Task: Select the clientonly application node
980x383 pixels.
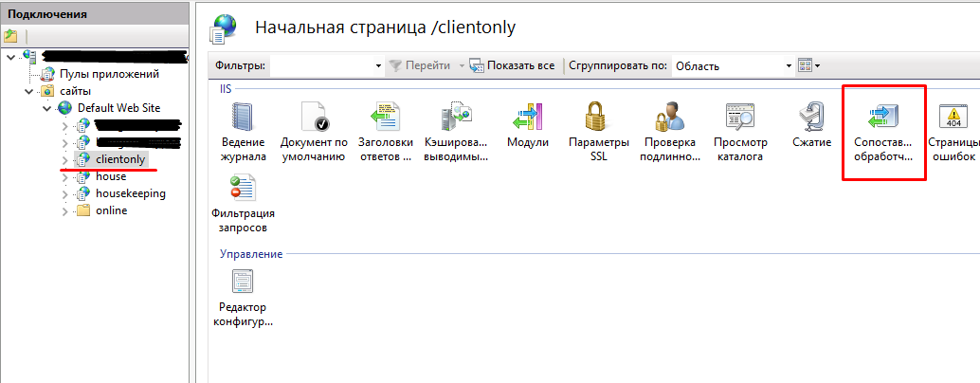Action: point(120,159)
